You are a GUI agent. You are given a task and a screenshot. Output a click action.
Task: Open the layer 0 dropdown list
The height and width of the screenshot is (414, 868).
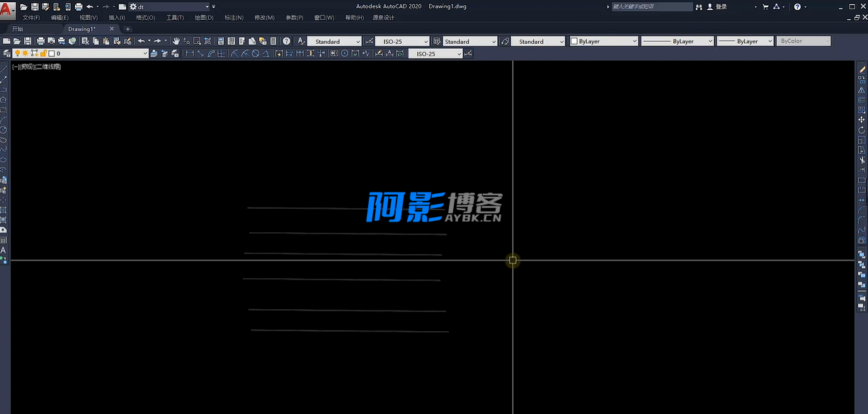point(144,53)
